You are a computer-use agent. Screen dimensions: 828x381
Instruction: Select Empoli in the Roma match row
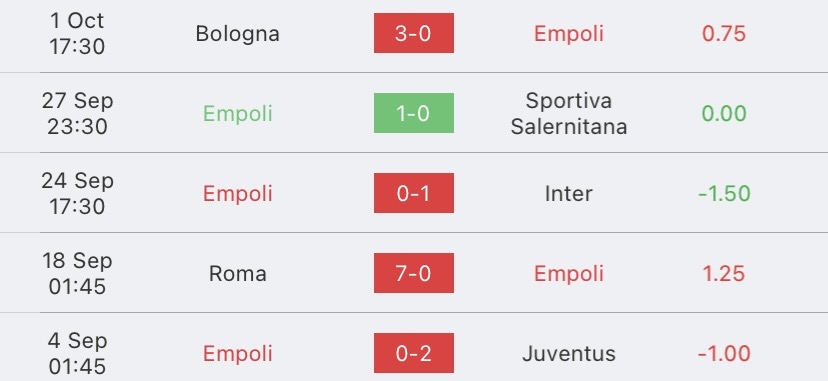point(569,273)
